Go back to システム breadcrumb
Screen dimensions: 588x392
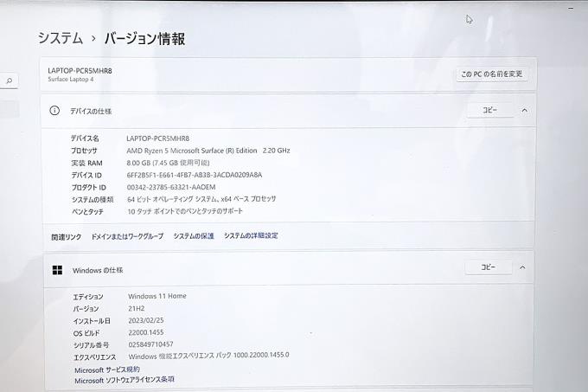[x=61, y=38]
